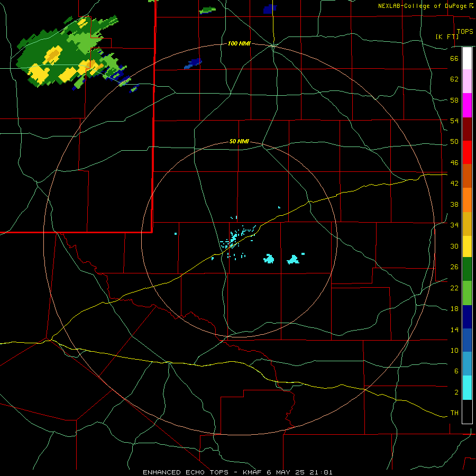Click the 50 NMI range ring label

coord(239,141)
